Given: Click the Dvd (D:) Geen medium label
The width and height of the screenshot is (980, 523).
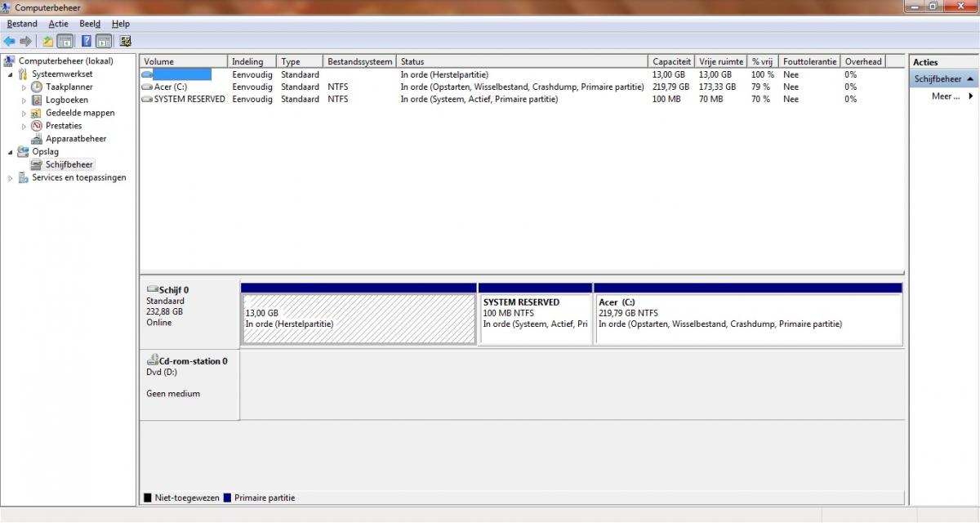Looking at the screenshot, I should (189, 386).
